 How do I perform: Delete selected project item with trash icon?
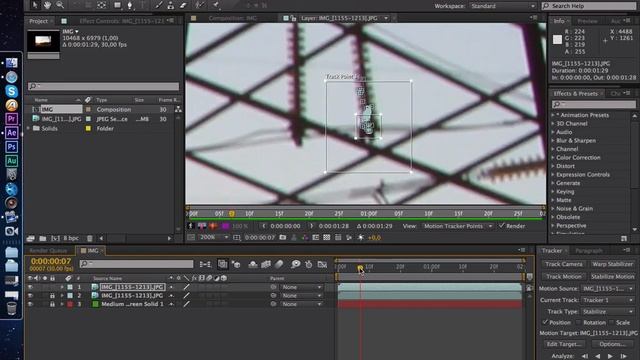point(90,238)
